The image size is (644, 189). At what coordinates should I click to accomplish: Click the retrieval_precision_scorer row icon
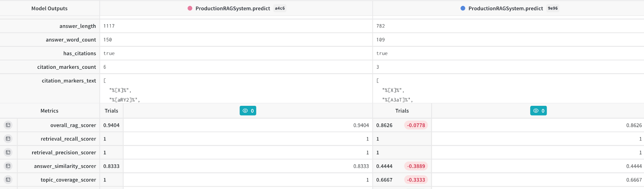[8, 152]
